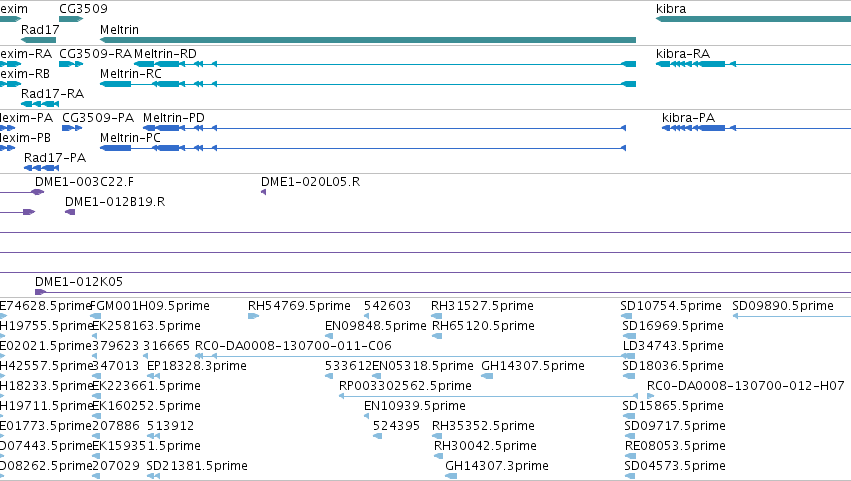
Task: Select the EN10939.5prime EST label
Action: coord(415,407)
